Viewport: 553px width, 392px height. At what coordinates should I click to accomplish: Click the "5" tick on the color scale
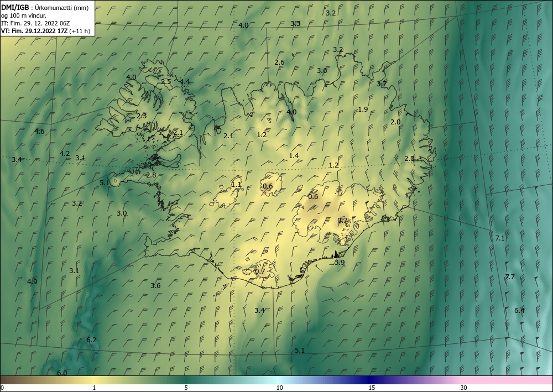186,388
